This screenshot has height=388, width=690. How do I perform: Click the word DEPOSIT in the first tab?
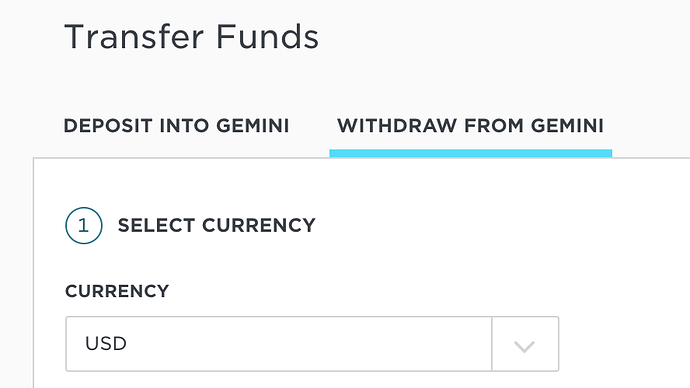click(108, 126)
